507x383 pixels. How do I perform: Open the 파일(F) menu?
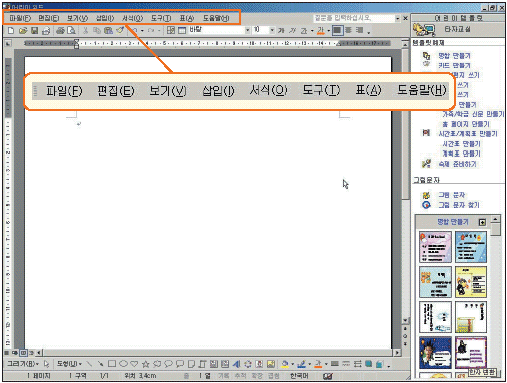coord(20,18)
